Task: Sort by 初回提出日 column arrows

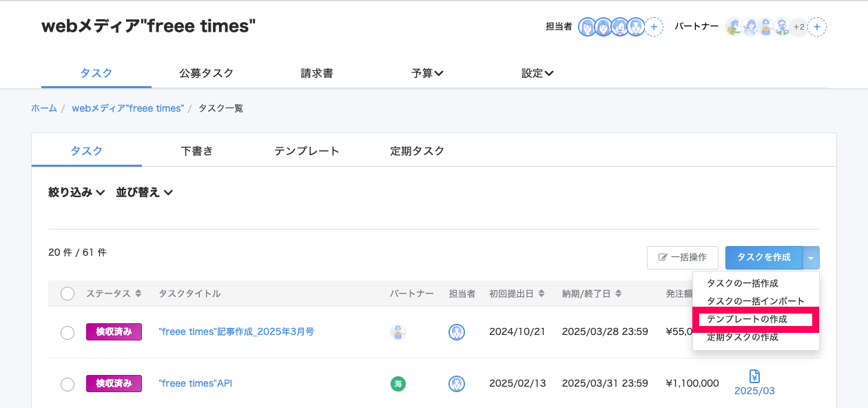Action: point(541,294)
